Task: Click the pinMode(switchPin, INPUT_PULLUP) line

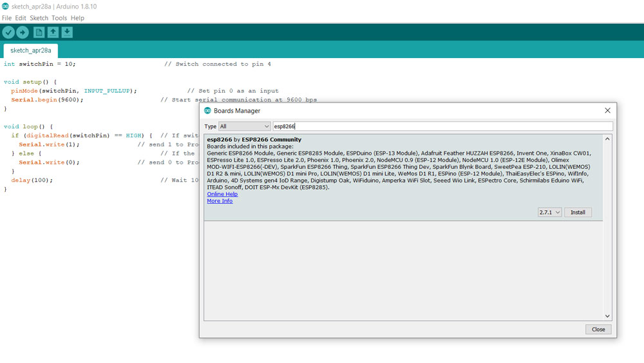Action: (x=74, y=91)
